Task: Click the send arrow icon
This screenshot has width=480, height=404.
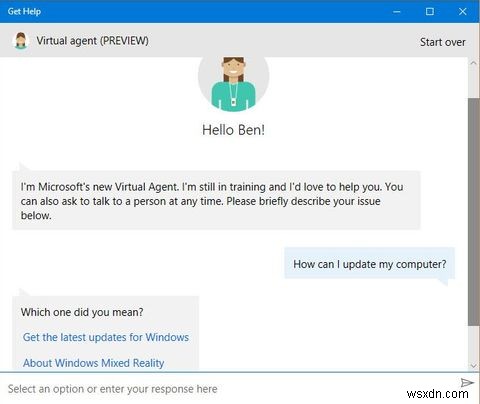Action: 467,382
